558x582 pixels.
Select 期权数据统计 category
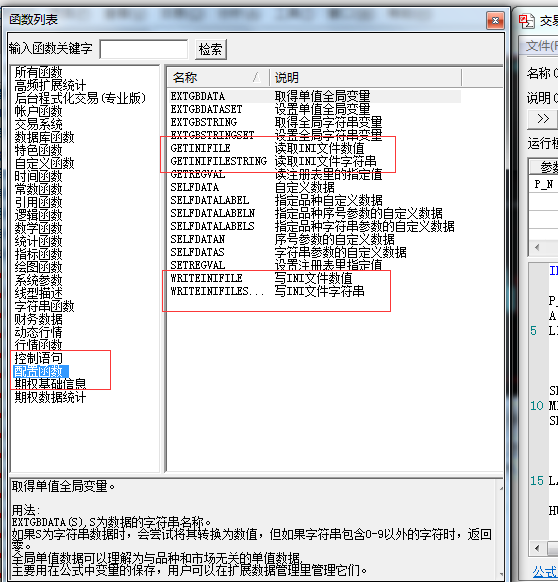tap(50, 397)
